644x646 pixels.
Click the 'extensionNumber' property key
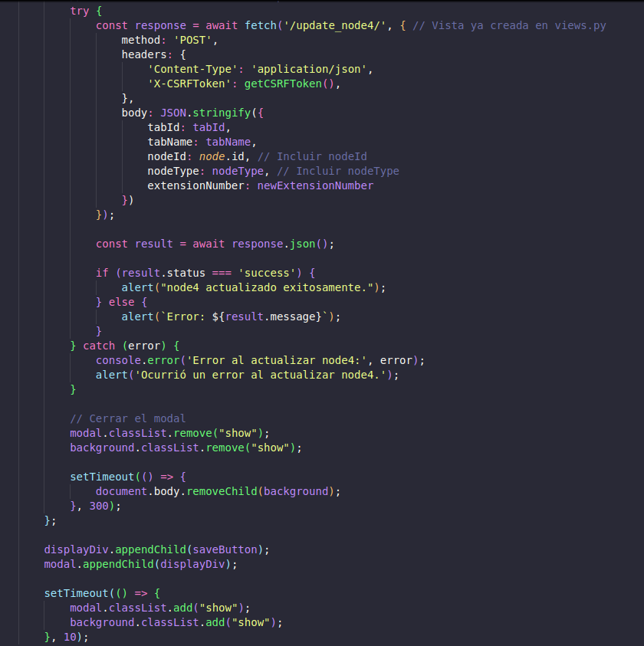point(195,185)
